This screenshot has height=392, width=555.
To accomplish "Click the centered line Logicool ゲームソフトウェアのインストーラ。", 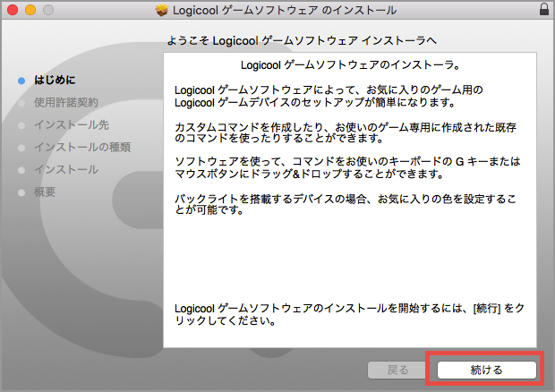I will coord(350,65).
